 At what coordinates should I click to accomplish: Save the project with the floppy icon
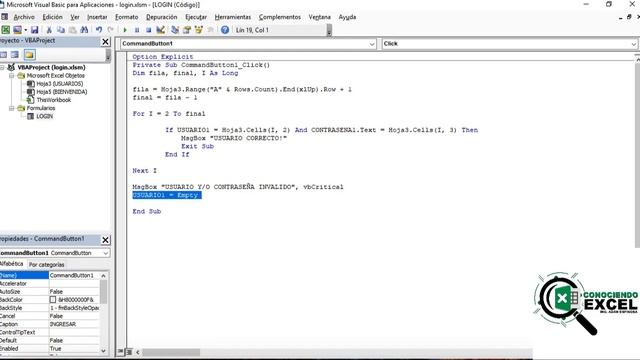pyautogui.click(x=35, y=30)
